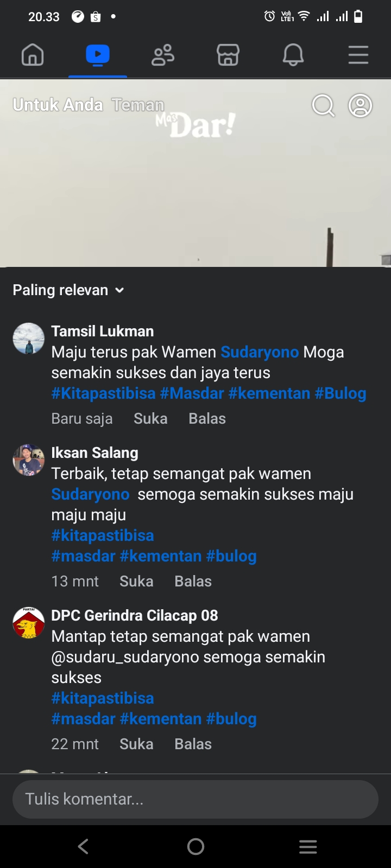Expand the Paling relevan sort dropdown
Image resolution: width=391 pixels, height=868 pixels.
coord(68,290)
